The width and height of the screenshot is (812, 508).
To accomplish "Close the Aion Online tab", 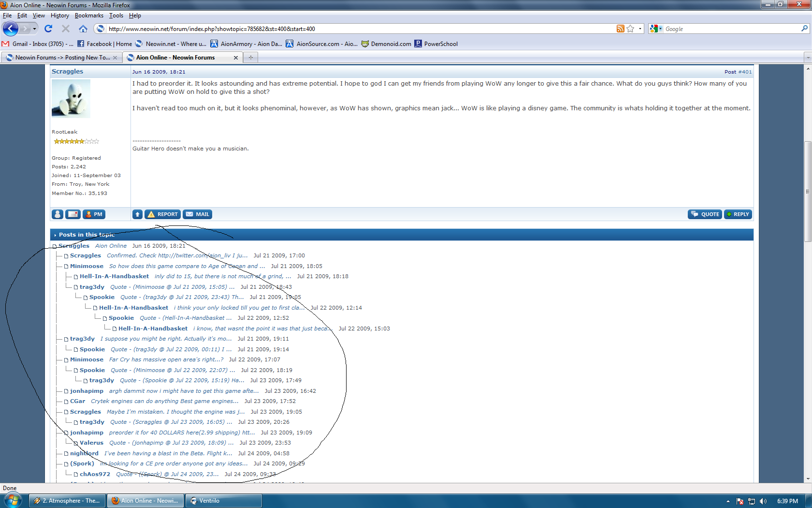I will point(236,58).
